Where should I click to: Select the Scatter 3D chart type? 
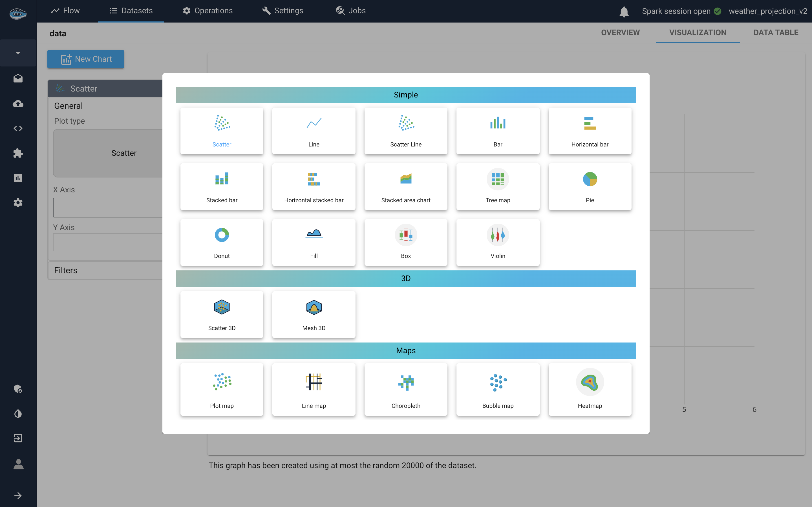click(x=222, y=315)
